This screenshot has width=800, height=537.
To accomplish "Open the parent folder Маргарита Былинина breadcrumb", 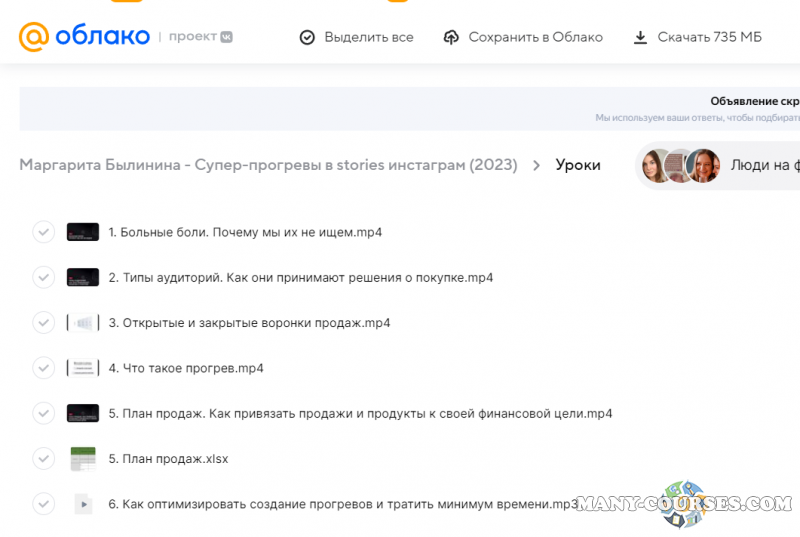I will (x=268, y=165).
